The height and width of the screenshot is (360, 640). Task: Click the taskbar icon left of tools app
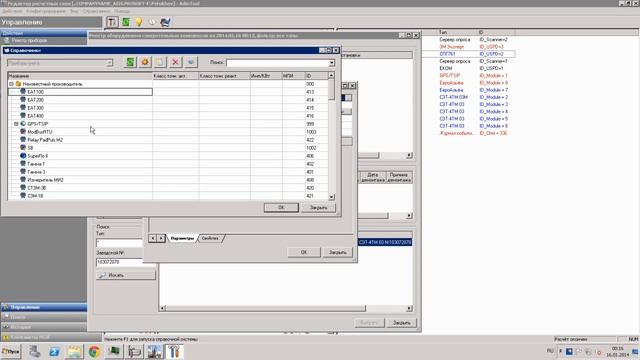154,351
